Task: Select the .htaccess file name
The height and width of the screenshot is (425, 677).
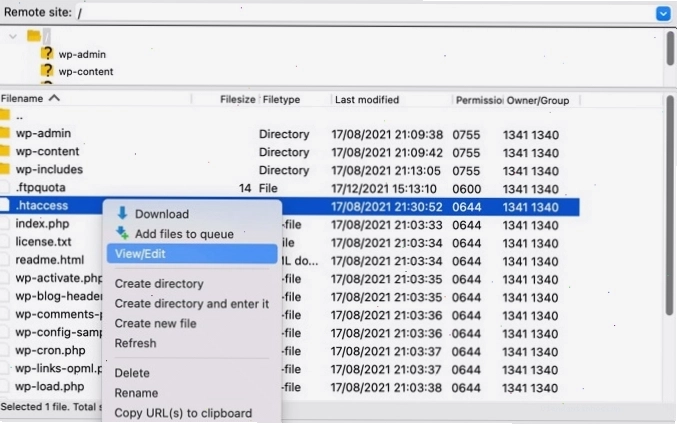Action: [x=41, y=206]
